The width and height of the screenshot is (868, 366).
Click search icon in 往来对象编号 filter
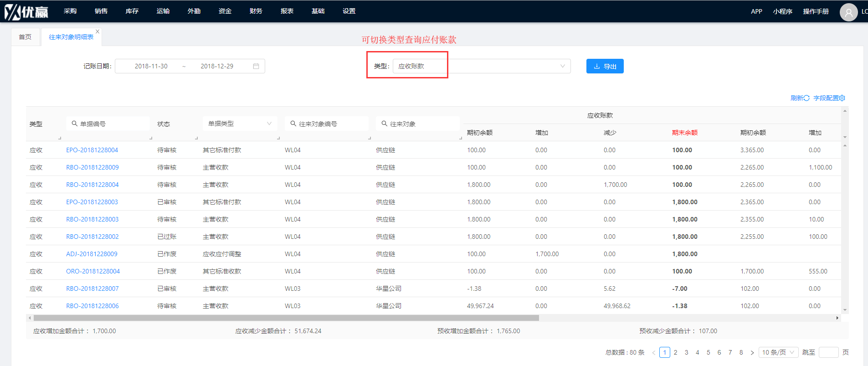pyautogui.click(x=293, y=124)
